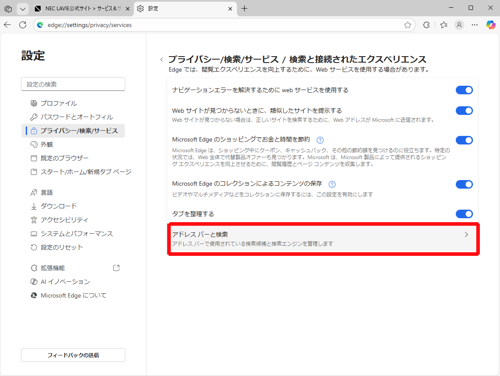The height and width of the screenshot is (376, 500).
Task: Click the browser back arrow
Action: [7, 25]
